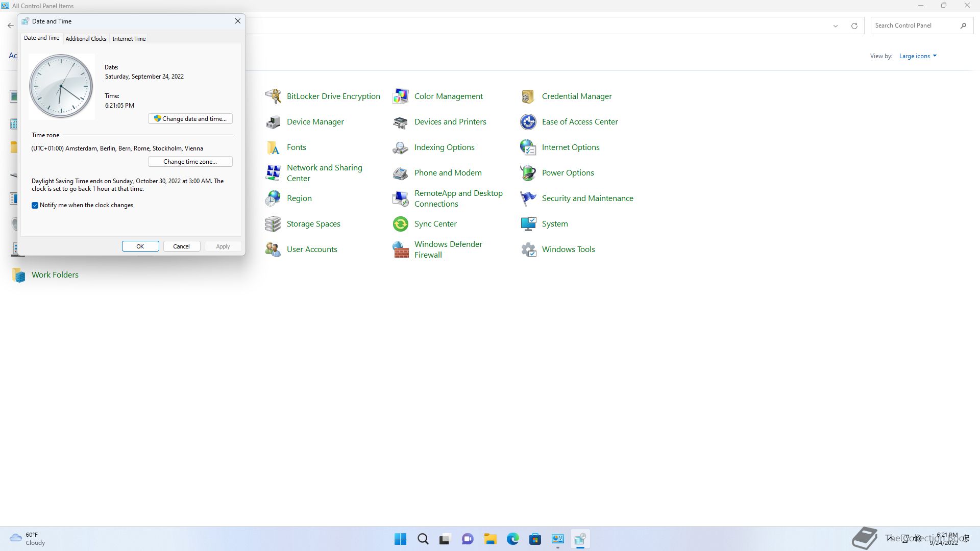The image size is (980, 551).
Task: Open the Sync Center link text
Action: (435, 223)
